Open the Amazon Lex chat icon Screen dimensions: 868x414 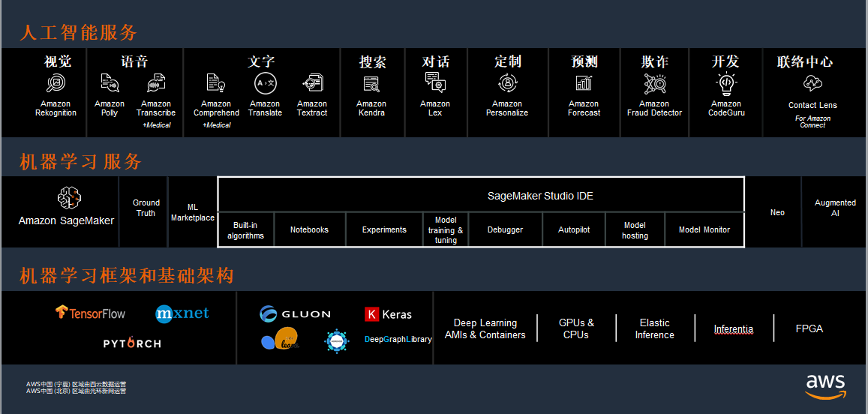435,82
